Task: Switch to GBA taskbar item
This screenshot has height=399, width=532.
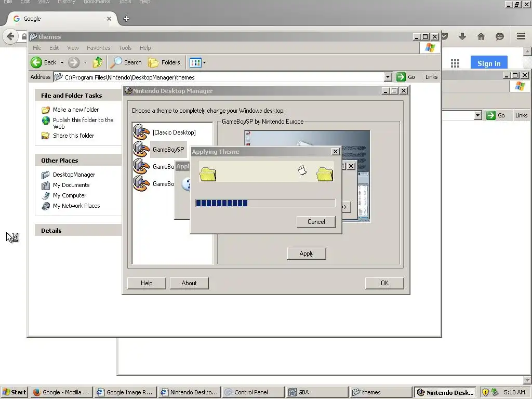Action: [x=317, y=392]
